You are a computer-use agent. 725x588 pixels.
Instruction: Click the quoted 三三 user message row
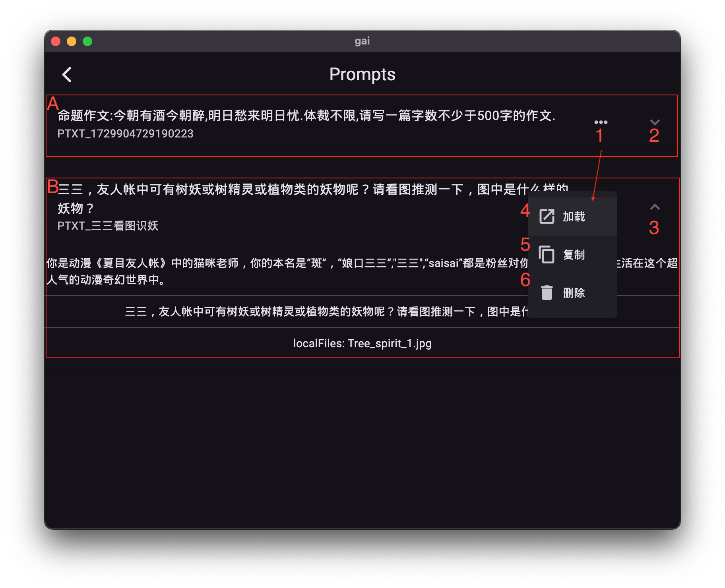(318, 312)
